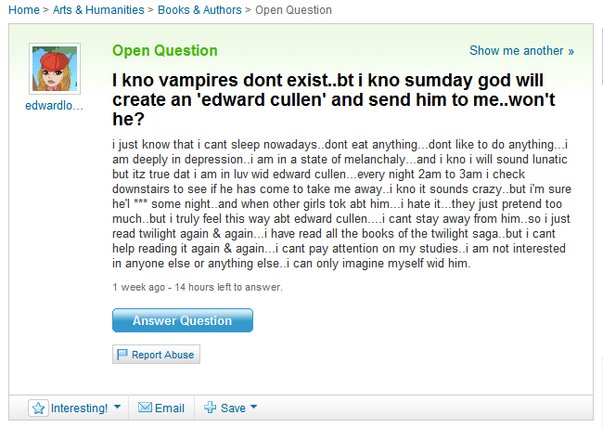Click the Interesting! label
The image size is (603, 428).
(80, 408)
